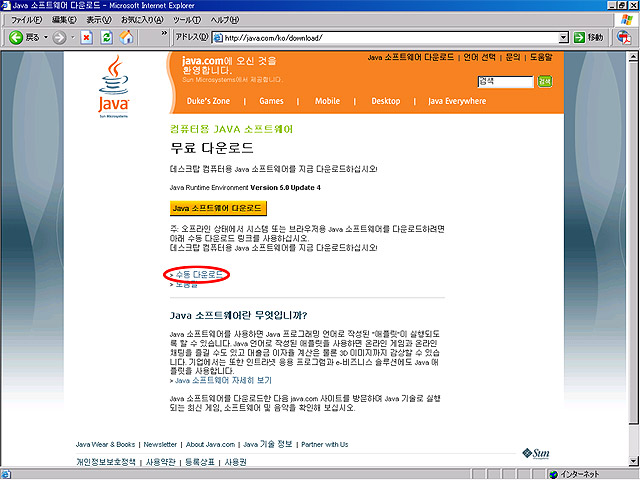Expand the Back button history dropdown arrow
Image resolution: width=640 pixels, height=480 pixels.
point(46,38)
